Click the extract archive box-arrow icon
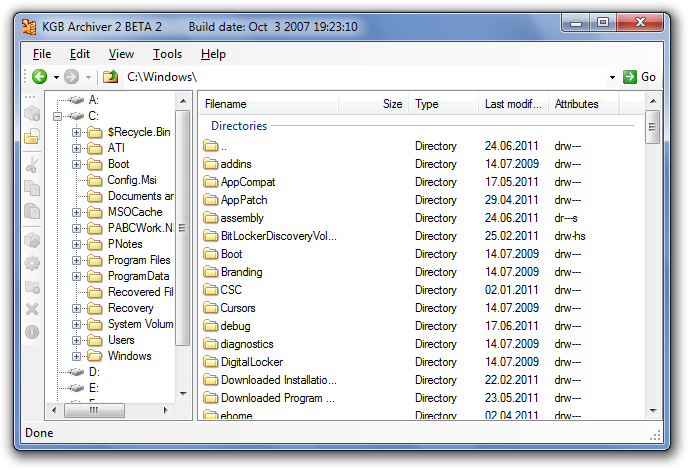The width and height of the screenshot is (689, 470). pyautogui.click(x=32, y=240)
